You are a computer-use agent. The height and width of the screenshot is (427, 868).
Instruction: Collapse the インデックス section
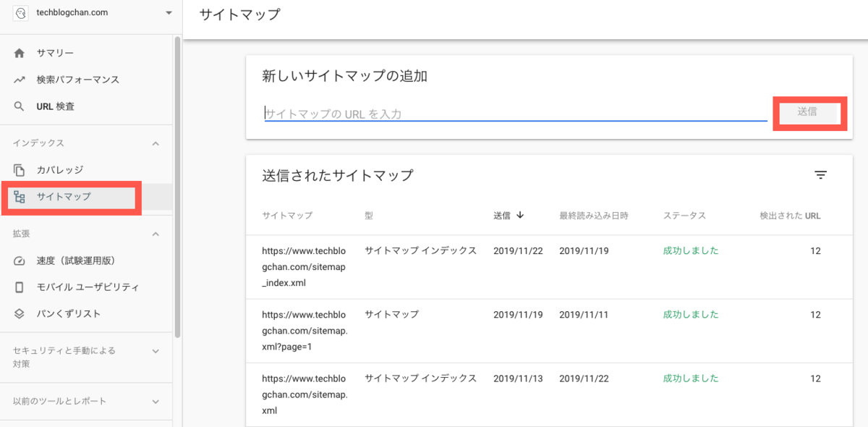click(155, 143)
